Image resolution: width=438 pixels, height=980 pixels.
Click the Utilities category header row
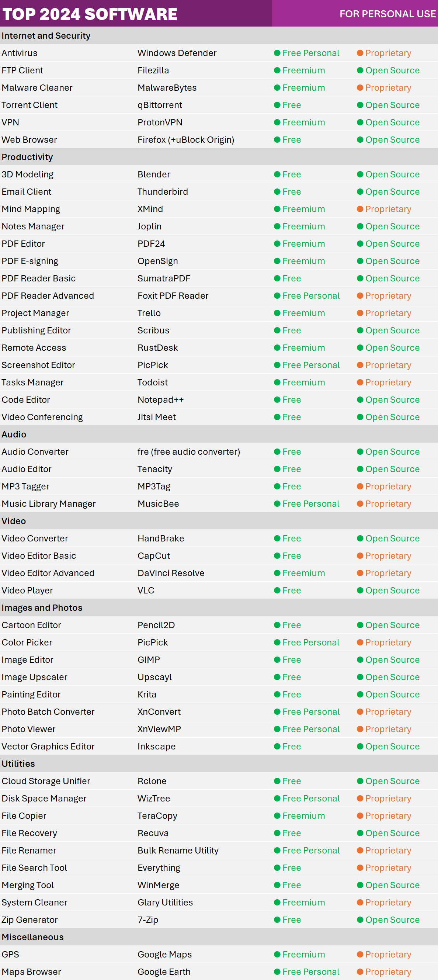pos(219,763)
